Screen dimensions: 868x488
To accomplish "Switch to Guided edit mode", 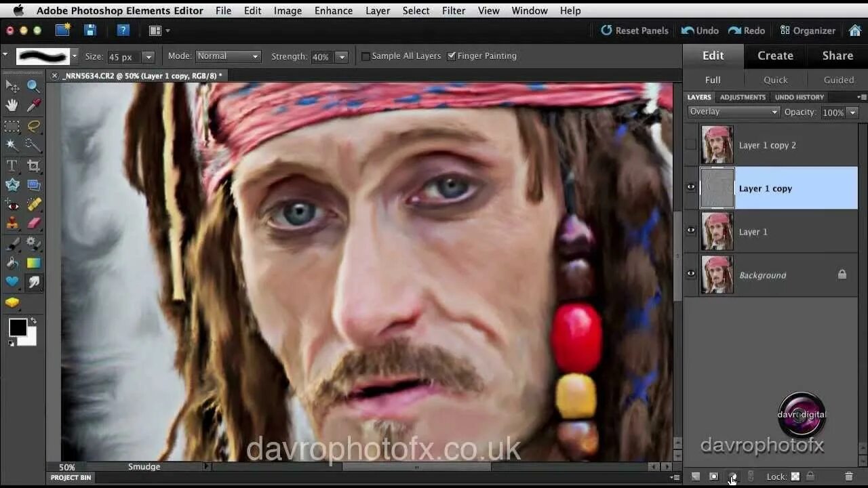I will pos(839,79).
